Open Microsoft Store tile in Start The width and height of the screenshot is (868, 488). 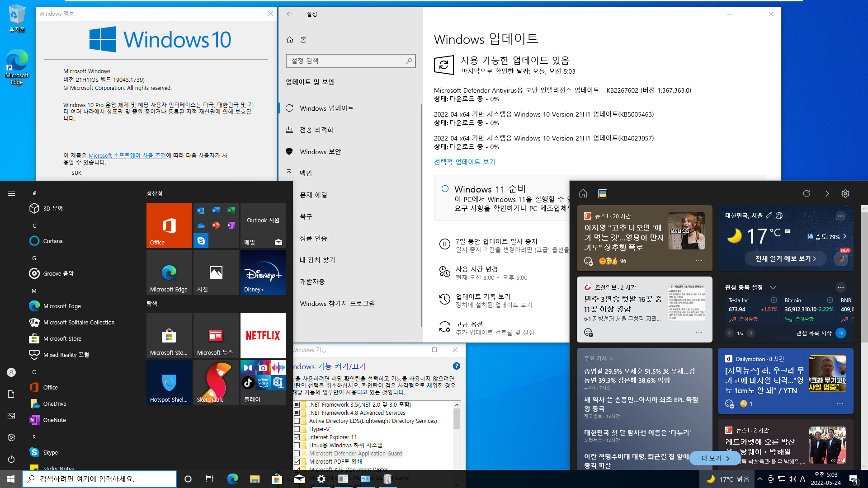click(169, 336)
